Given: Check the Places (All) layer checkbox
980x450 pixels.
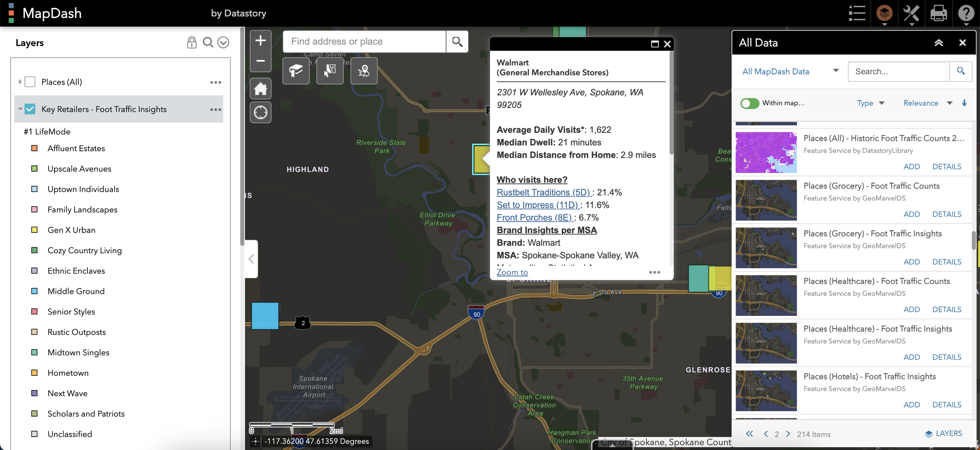Looking at the screenshot, I should point(30,82).
